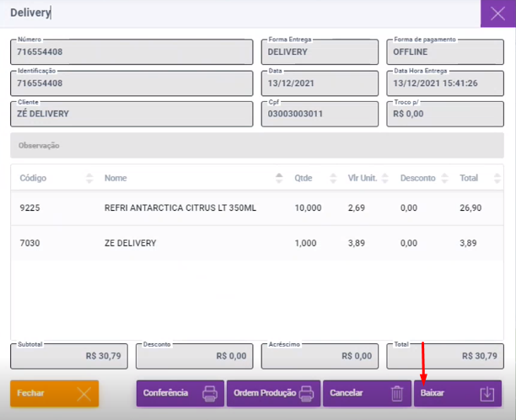Click the Data Hora Entrega field

coord(445,83)
